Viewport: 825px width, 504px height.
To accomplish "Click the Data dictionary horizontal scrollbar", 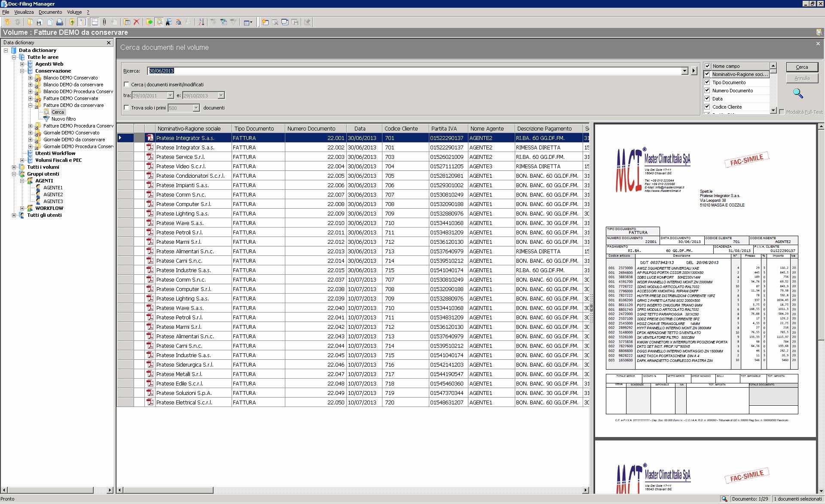I will 57,490.
